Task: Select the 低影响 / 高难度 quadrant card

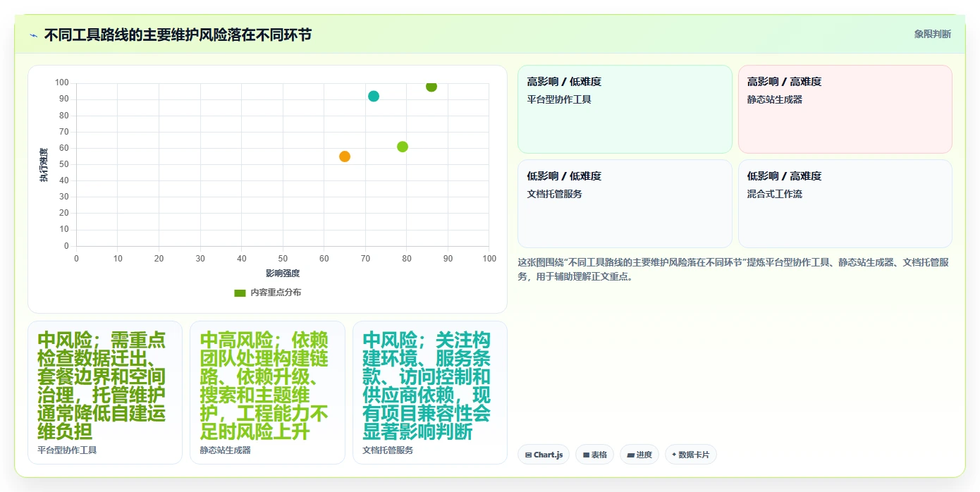Action: tap(845, 204)
